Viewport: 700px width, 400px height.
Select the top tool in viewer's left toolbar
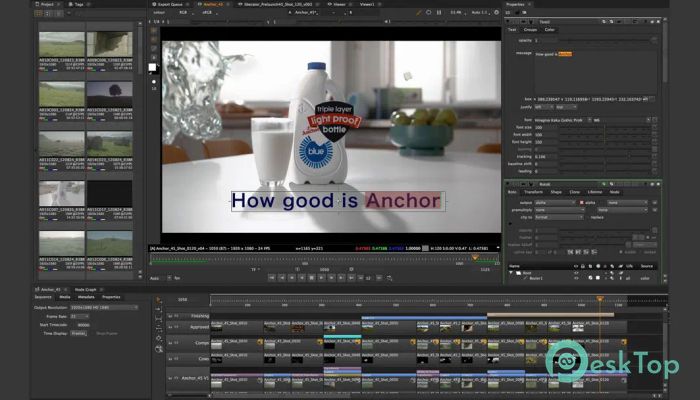tap(154, 31)
